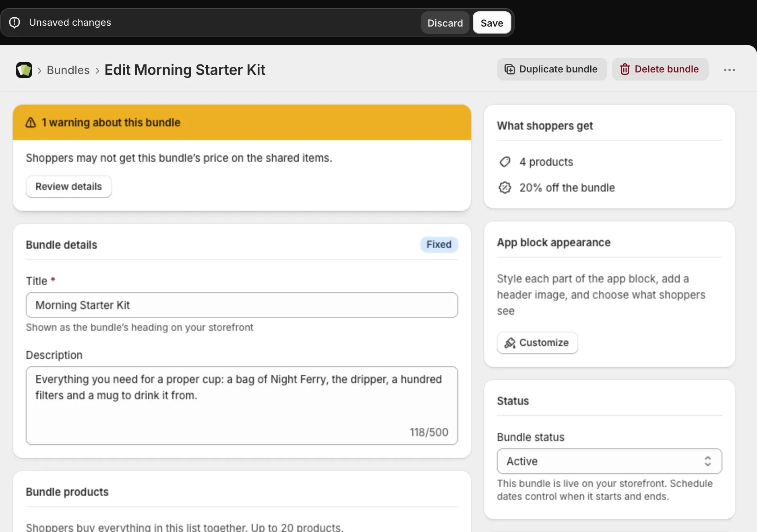Click the tag icon beside 4 products
Viewport: 757px width, 532px height.
(x=505, y=162)
